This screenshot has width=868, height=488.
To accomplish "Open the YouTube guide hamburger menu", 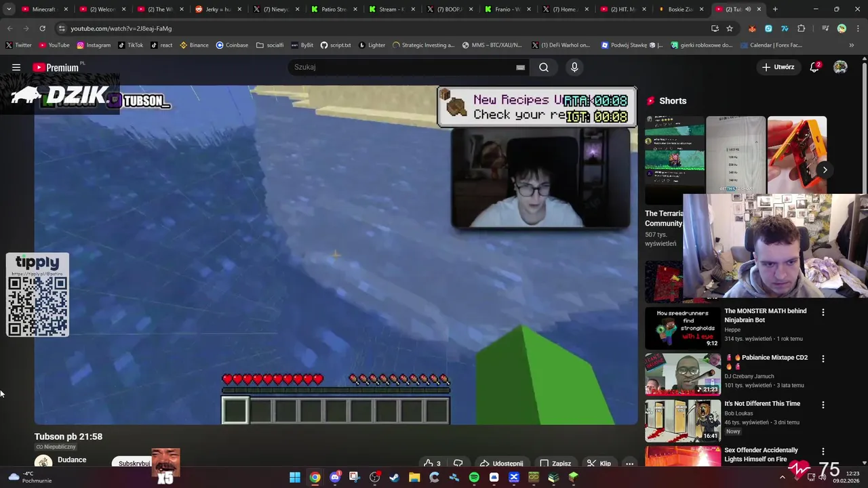I will tap(16, 67).
